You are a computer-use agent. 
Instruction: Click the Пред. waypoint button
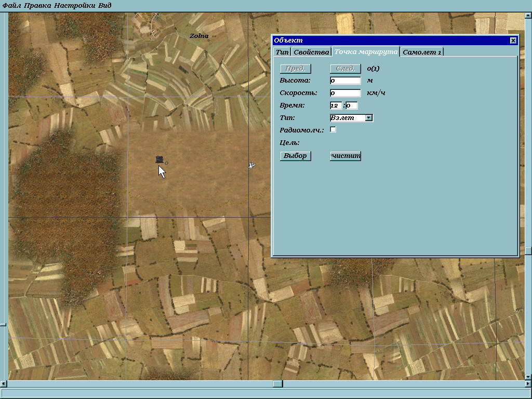[295, 69]
